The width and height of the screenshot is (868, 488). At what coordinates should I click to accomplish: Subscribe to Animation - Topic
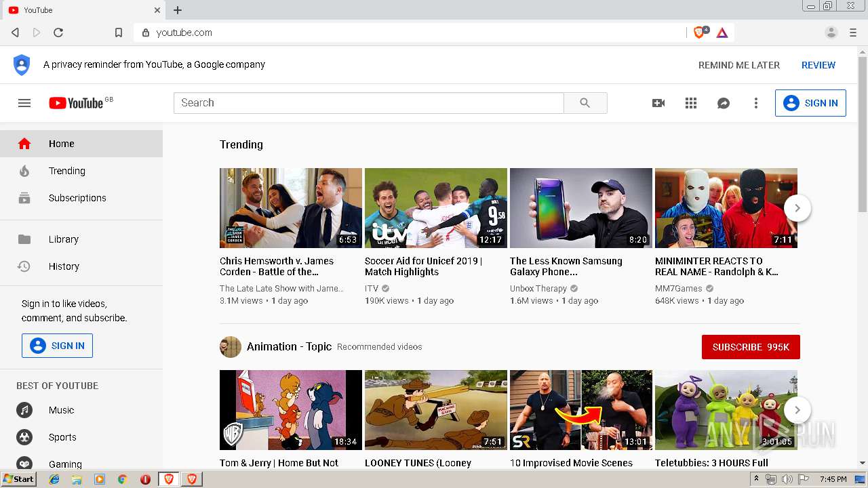[x=751, y=347]
